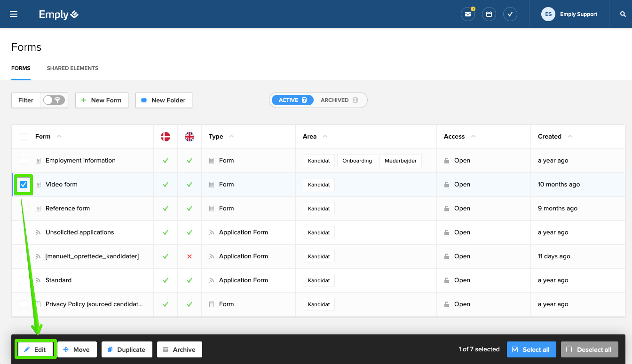
Task: Open the tasks checkmark icon
Action: coord(510,14)
